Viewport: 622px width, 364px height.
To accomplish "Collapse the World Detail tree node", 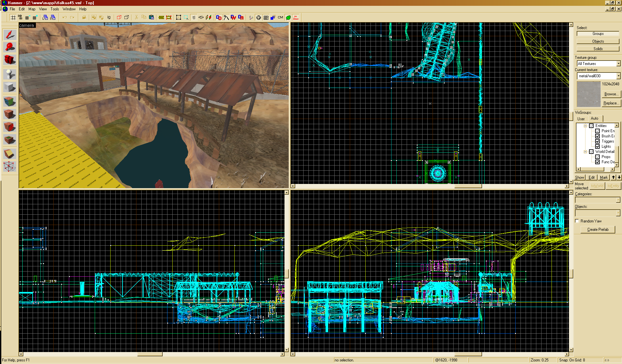I will pos(585,152).
